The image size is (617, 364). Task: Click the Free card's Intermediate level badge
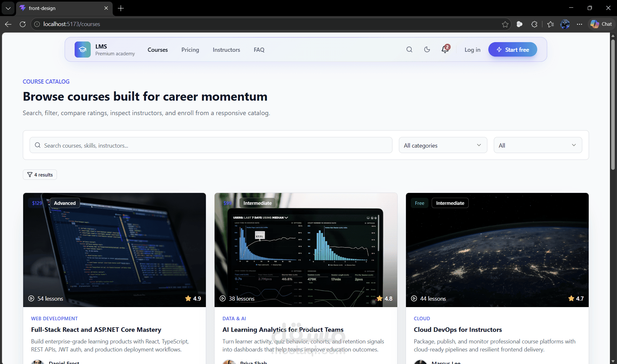coord(450,203)
